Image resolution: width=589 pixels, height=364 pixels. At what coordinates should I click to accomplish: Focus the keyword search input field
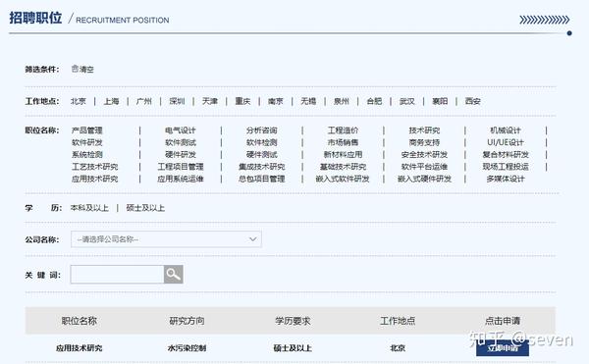[x=117, y=275]
